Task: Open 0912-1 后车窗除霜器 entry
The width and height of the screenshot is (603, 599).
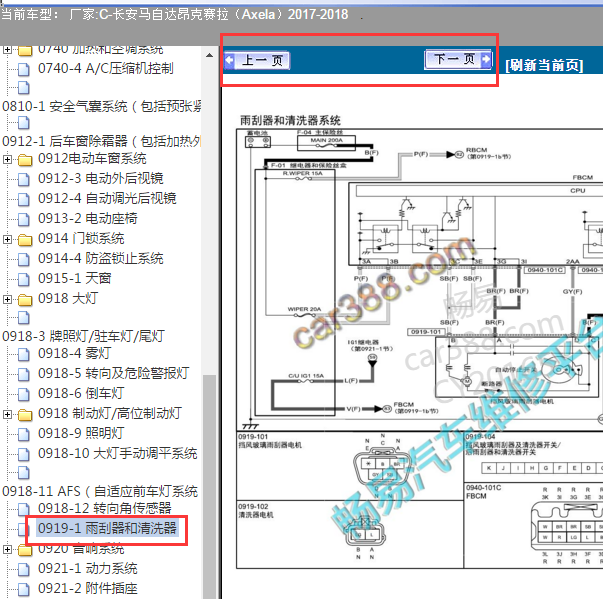Action: pos(102,141)
